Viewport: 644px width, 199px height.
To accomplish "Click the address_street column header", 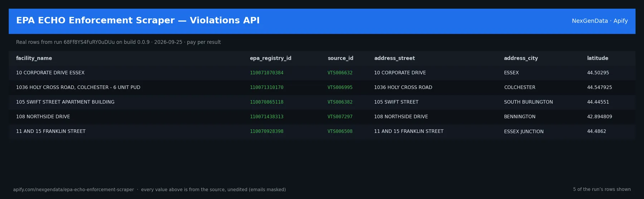I will coord(394,58).
